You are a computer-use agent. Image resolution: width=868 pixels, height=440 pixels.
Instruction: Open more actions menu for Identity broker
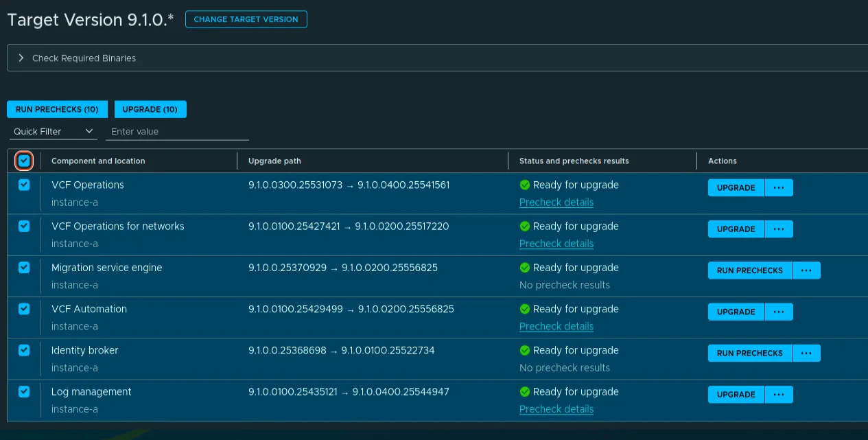(x=806, y=353)
